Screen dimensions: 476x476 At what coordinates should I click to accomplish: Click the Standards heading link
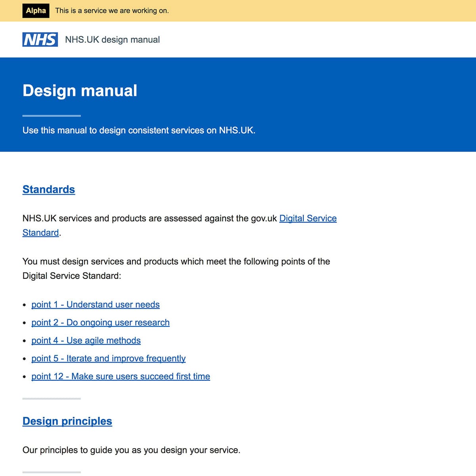click(x=48, y=190)
